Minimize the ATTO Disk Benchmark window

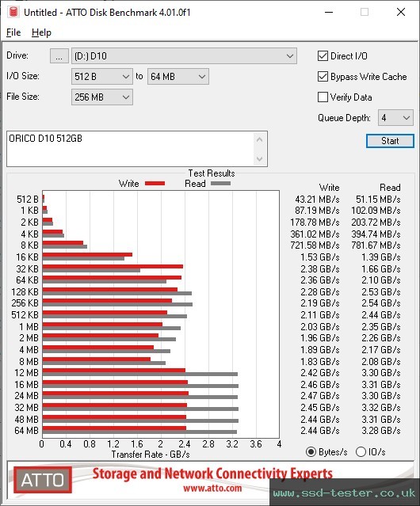click(x=329, y=12)
